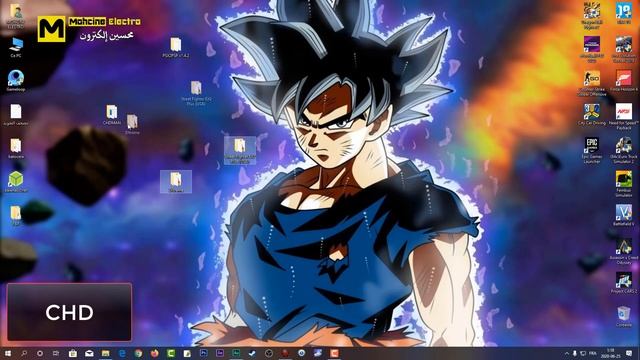Select the Epic Games Launcher shortcut
This screenshot has width=640, height=360.
coord(592,151)
